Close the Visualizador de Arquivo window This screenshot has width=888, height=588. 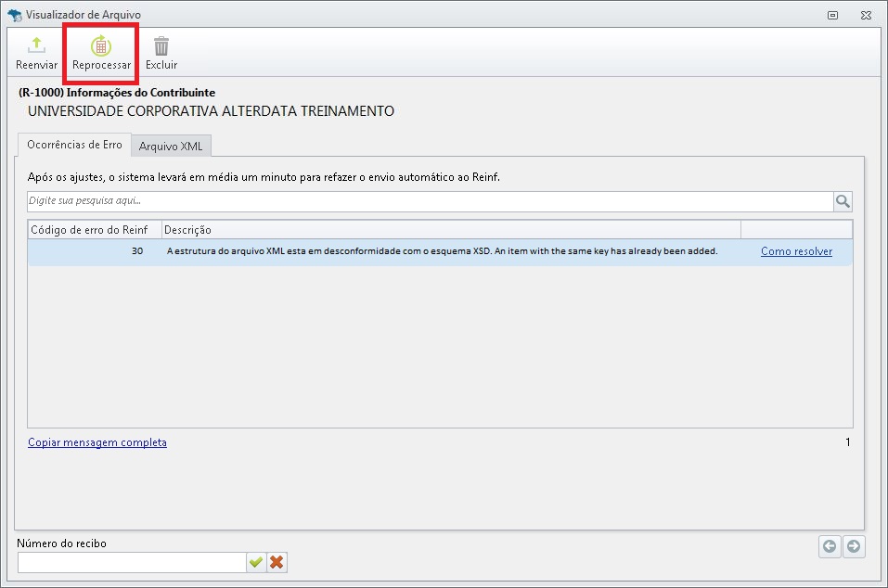point(866,15)
